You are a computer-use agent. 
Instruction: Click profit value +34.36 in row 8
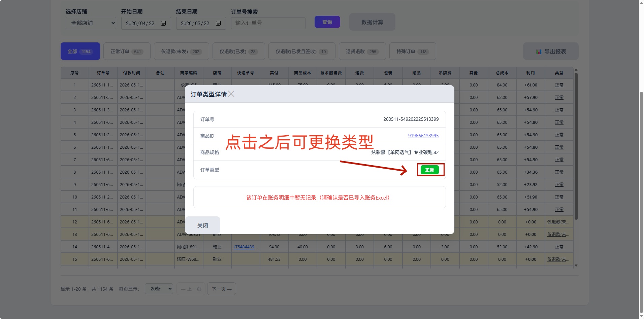click(x=530, y=172)
